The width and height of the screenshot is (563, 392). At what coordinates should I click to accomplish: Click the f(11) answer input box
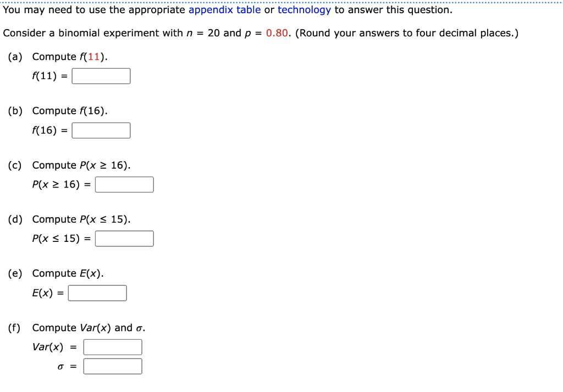pyautogui.click(x=101, y=75)
